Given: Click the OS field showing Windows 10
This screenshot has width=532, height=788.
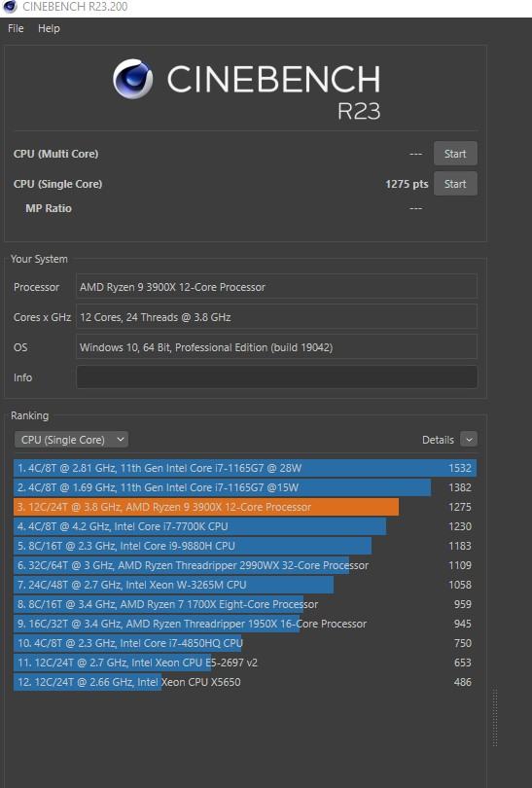Looking at the screenshot, I should (276, 347).
